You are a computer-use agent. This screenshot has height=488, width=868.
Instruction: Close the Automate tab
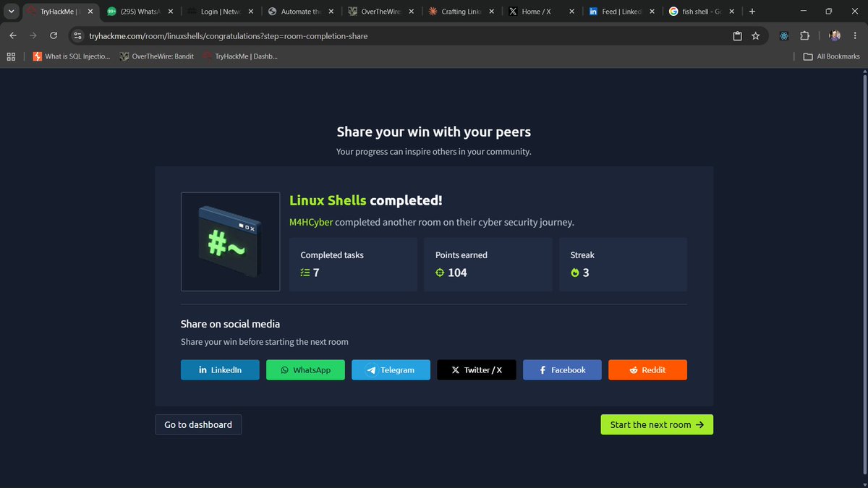(331, 12)
